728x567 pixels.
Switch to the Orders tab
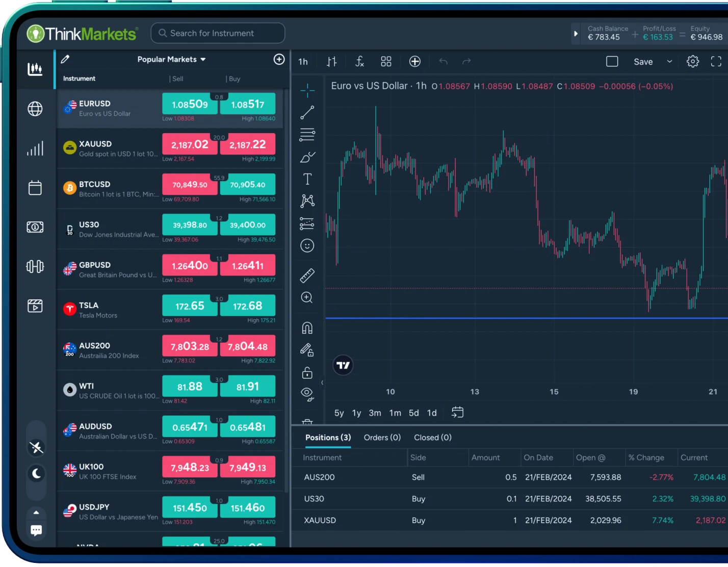pos(381,437)
